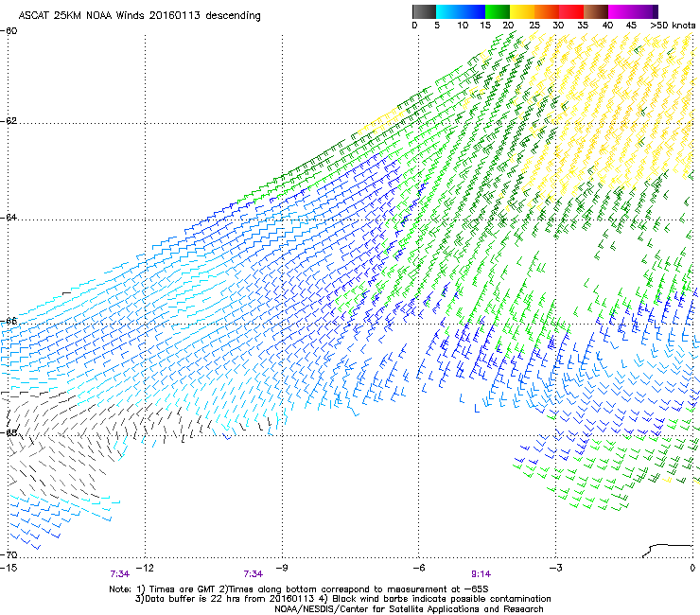Click the '>50 knots' legend label
700x615 pixels.
tap(674, 26)
